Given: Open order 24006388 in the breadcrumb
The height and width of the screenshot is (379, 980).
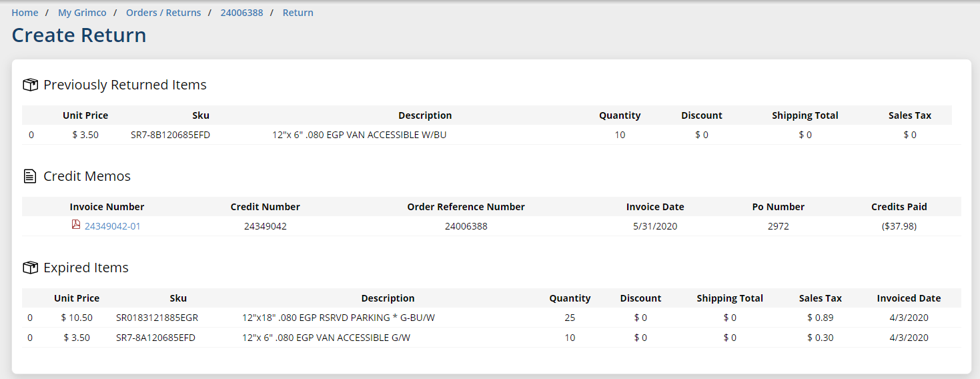Looking at the screenshot, I should coord(241,13).
